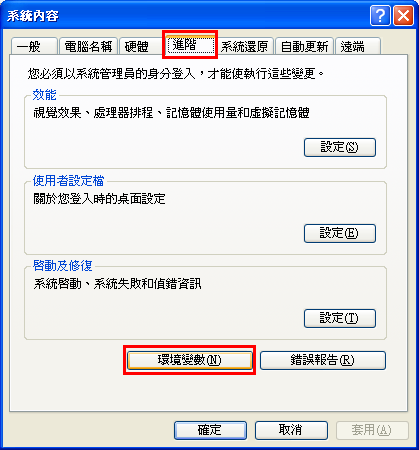
Task: Click the 啟動及修復 group label
Action: 62,266
